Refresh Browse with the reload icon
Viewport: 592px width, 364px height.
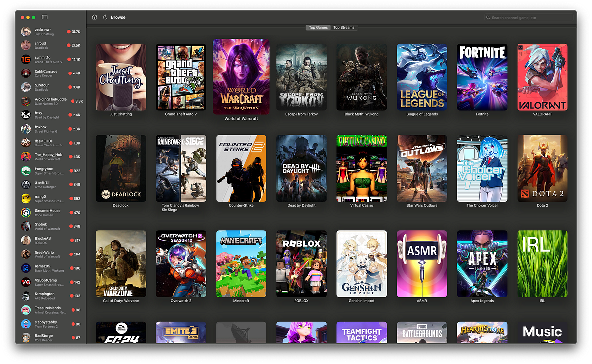tap(105, 17)
